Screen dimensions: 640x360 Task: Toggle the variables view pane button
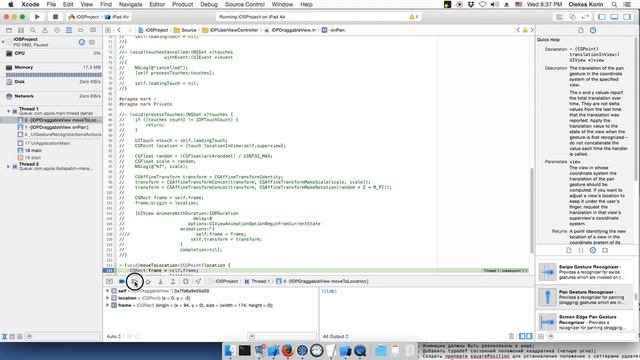(522, 336)
